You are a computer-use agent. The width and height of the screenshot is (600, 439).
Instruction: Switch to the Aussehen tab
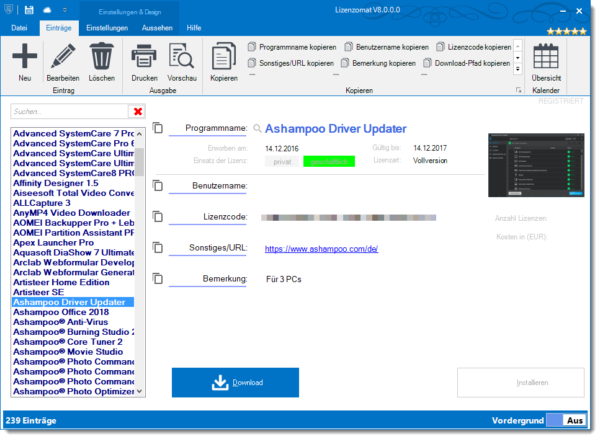[x=157, y=28]
